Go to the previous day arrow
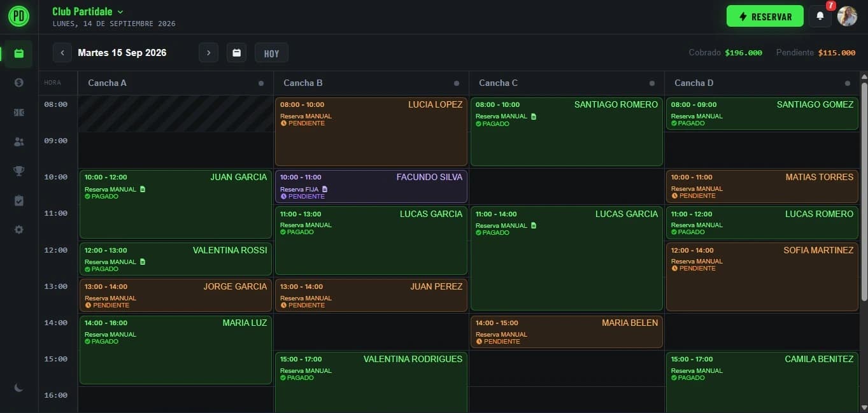 pyautogui.click(x=62, y=53)
